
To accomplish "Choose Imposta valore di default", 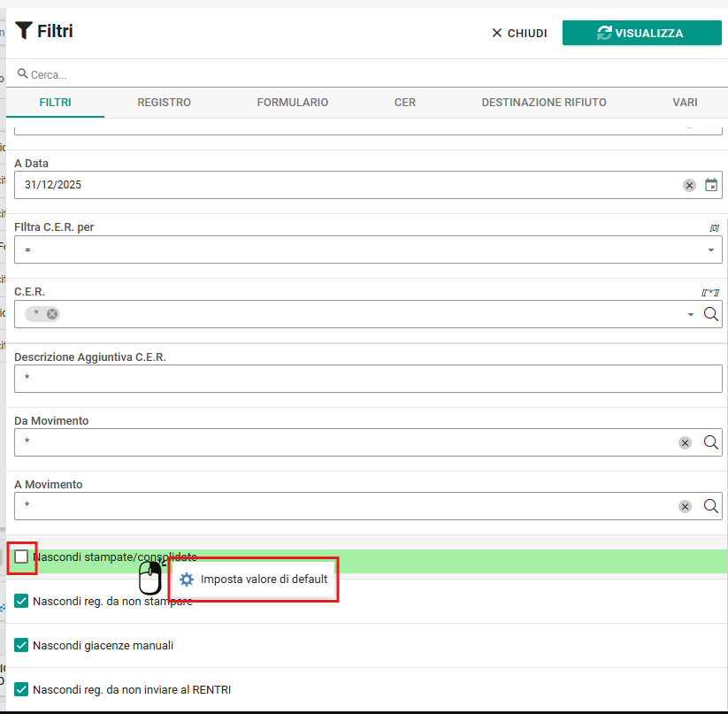I will tap(254, 580).
